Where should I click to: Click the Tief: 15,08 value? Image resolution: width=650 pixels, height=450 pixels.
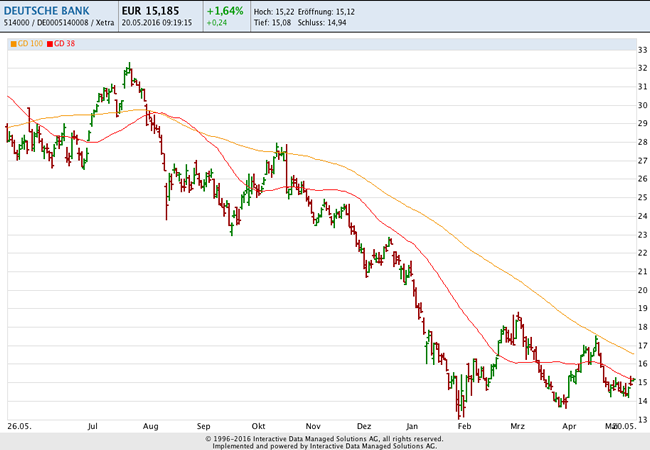click(272, 23)
